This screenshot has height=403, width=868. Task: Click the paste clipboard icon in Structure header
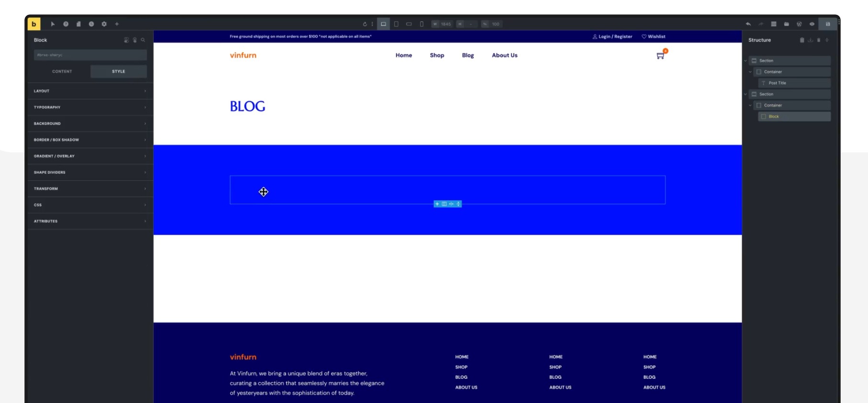(802, 40)
